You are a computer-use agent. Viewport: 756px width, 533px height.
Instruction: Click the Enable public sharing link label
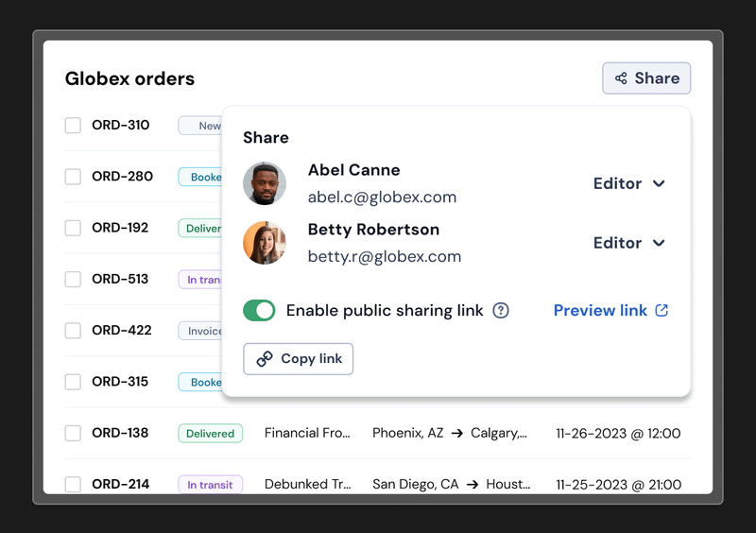coord(385,310)
